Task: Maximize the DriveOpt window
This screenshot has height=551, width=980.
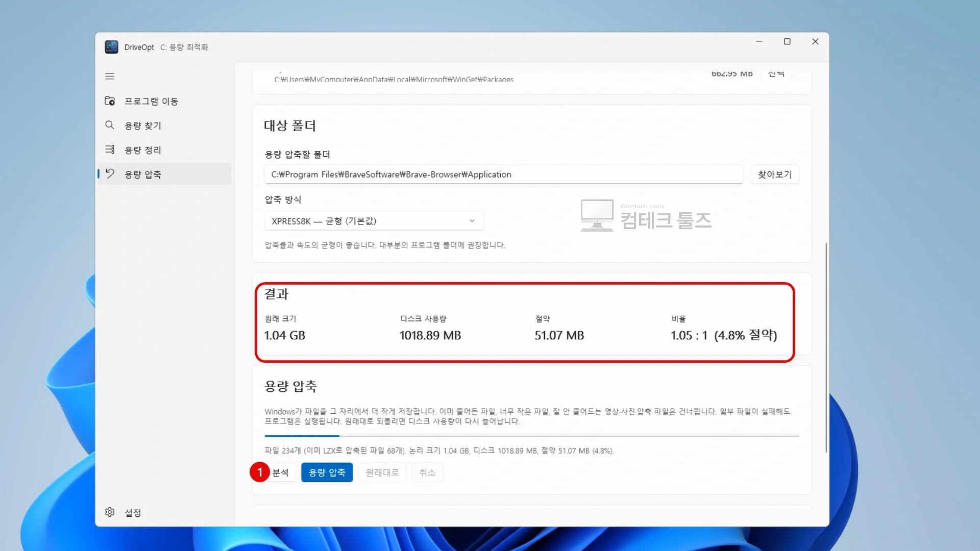Action: tap(787, 42)
